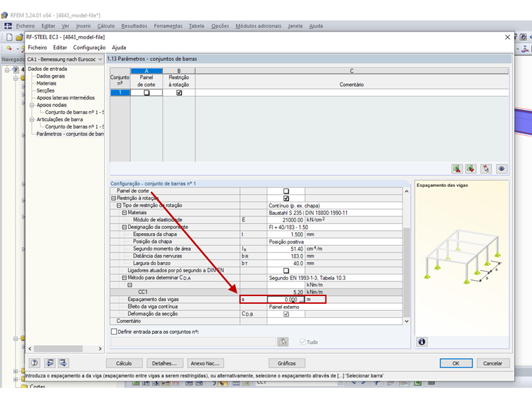The width and height of the screenshot is (532, 399).
Task: Click the select-sets pick icon next to Tudo
Action: coord(283,342)
